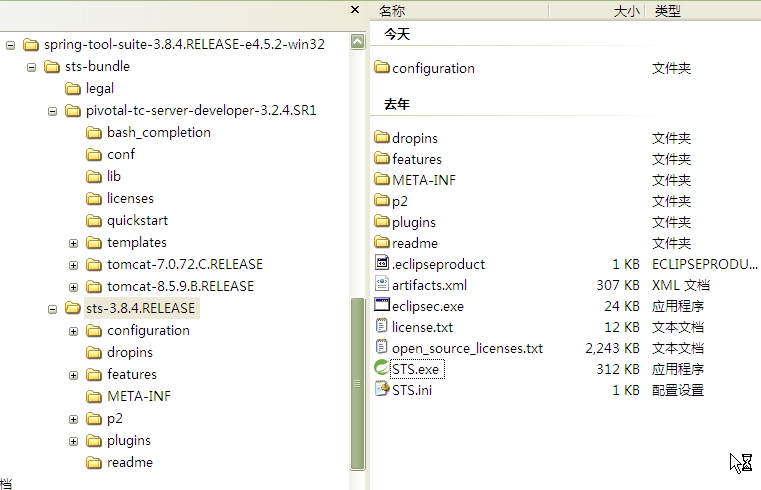The width and height of the screenshot is (761, 490).
Task: Click the configuration folder icon in file list
Action: 382,67
